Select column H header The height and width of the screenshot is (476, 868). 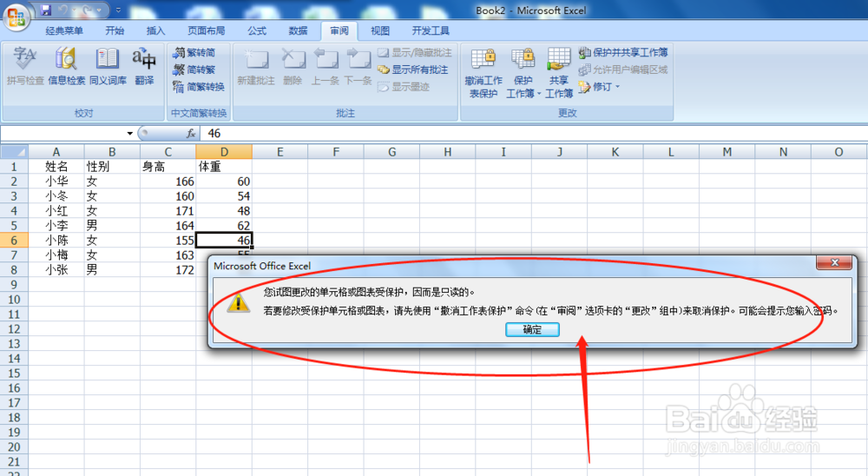[x=447, y=152]
